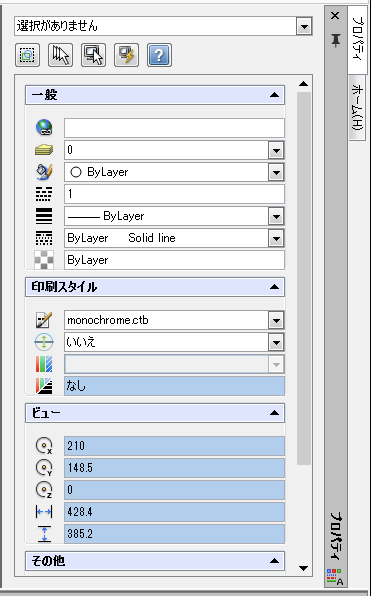Screen dimensions: 378x602
Task: Open the layer 0 dropdown
Action: [276, 150]
